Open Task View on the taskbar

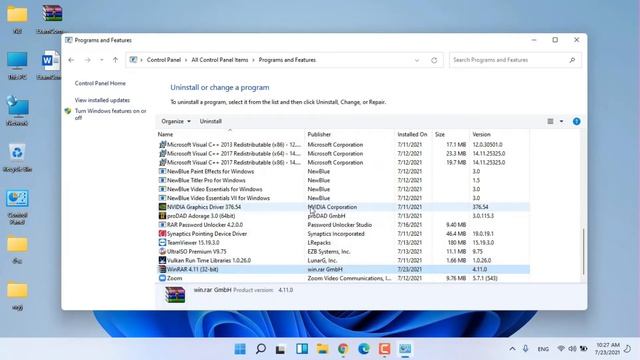[280, 349]
